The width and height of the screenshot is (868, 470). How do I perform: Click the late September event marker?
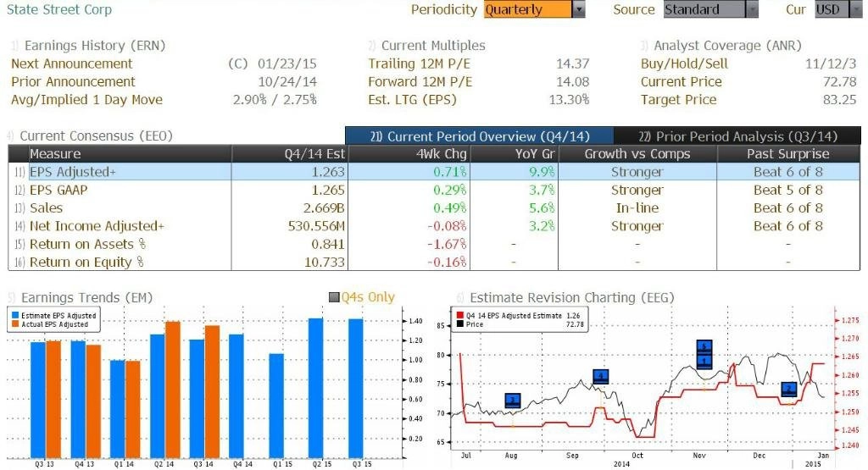point(601,377)
